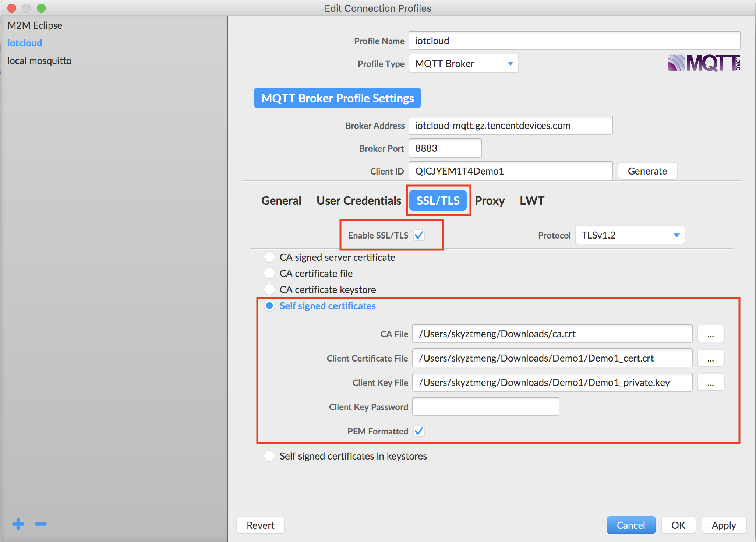Switch to the LWT tab
The image size is (756, 542).
pyautogui.click(x=532, y=200)
